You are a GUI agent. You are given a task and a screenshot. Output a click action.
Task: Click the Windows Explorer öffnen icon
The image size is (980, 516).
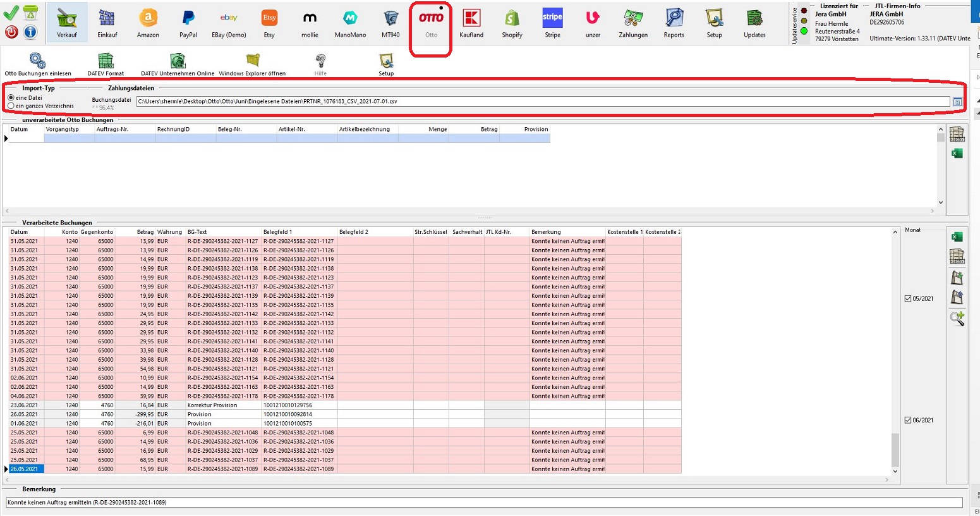tap(252, 63)
